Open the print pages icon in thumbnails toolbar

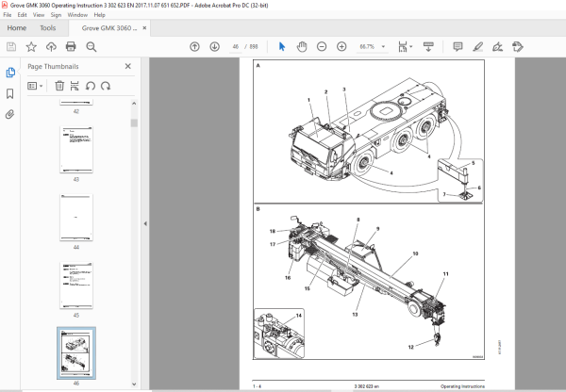pyautogui.click(x=75, y=86)
